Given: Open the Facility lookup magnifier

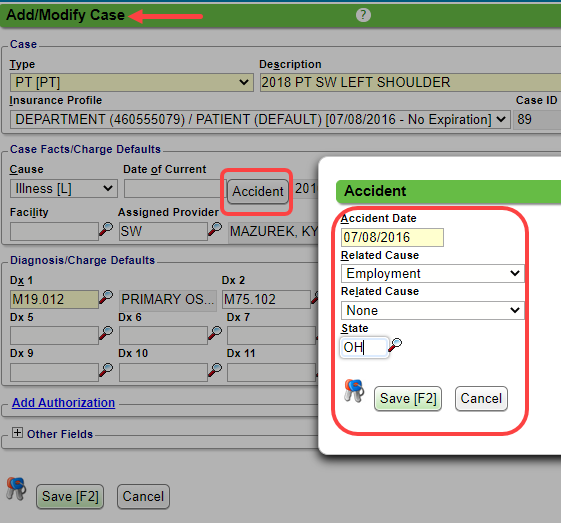Looking at the screenshot, I should pyautogui.click(x=106, y=229).
